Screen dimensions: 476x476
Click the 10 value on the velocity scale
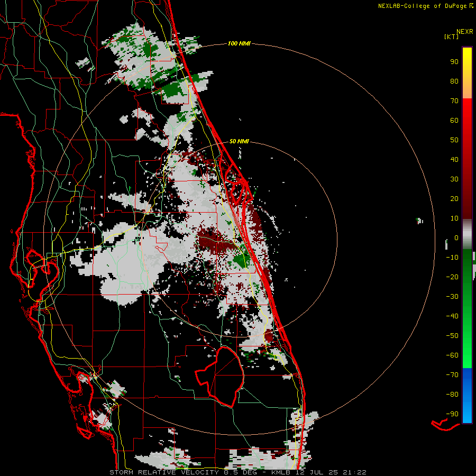click(x=454, y=218)
